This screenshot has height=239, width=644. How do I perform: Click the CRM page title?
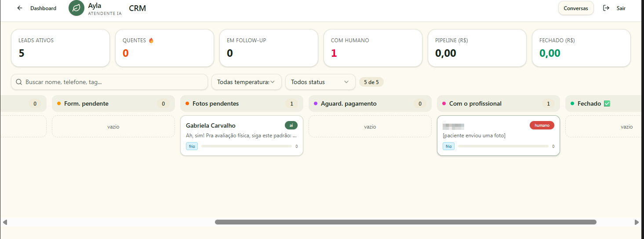tap(138, 8)
